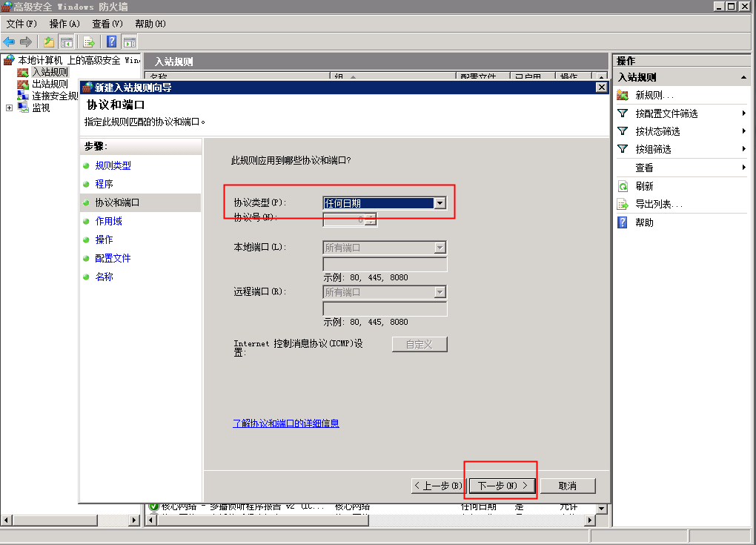
Task: Open the 协议类型 dropdown list
Action: 440,203
